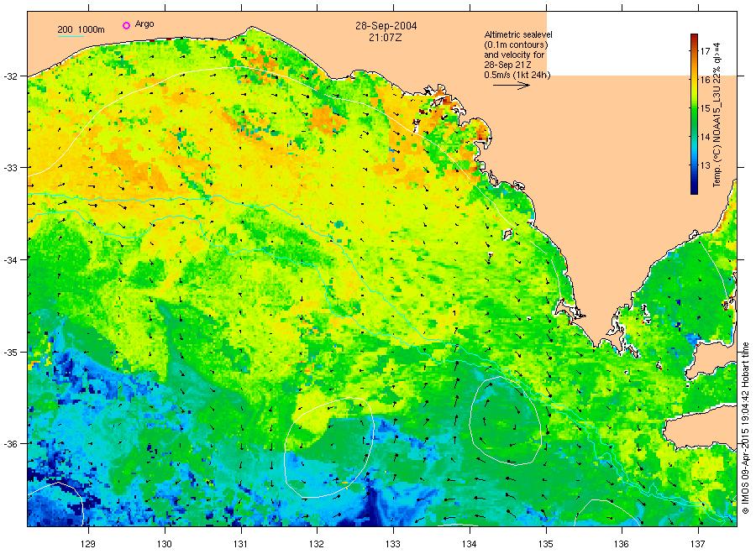Click the '16' label on the color bar
This screenshot has height=554, width=756.
click(705, 80)
